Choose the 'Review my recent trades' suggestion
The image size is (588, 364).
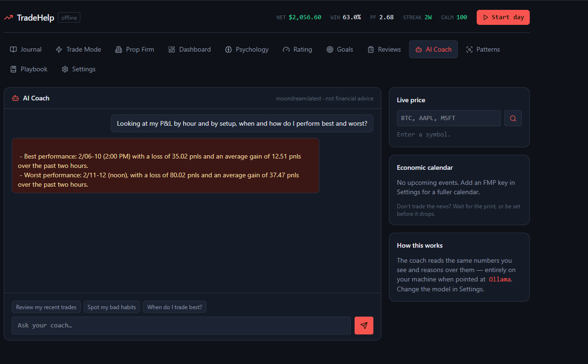[x=46, y=307]
